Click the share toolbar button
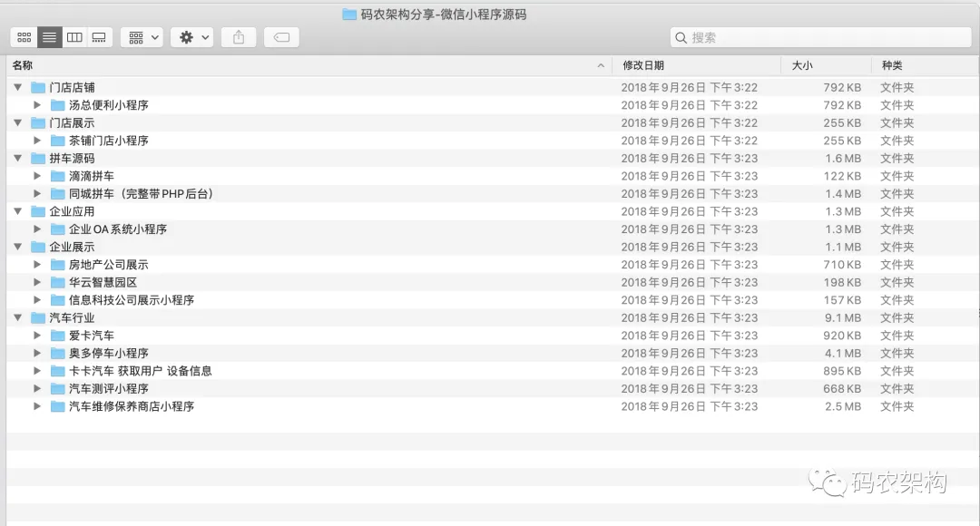The width and height of the screenshot is (980, 526). pos(239,37)
